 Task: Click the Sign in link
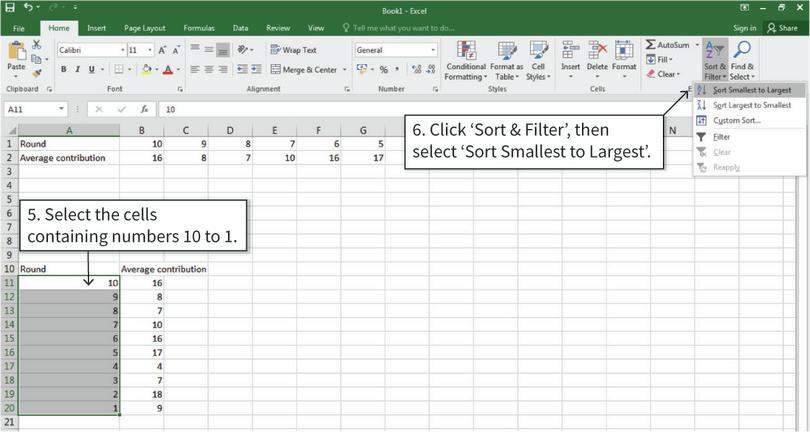(x=744, y=28)
